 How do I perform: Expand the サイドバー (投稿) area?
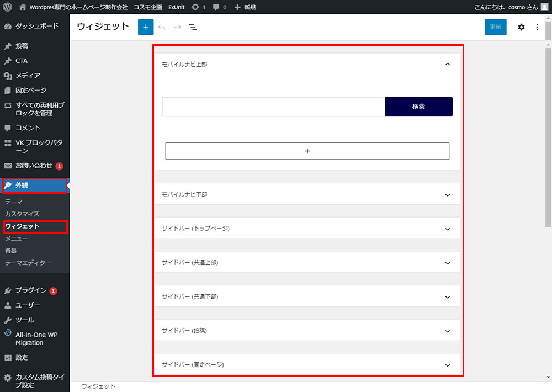(448, 331)
